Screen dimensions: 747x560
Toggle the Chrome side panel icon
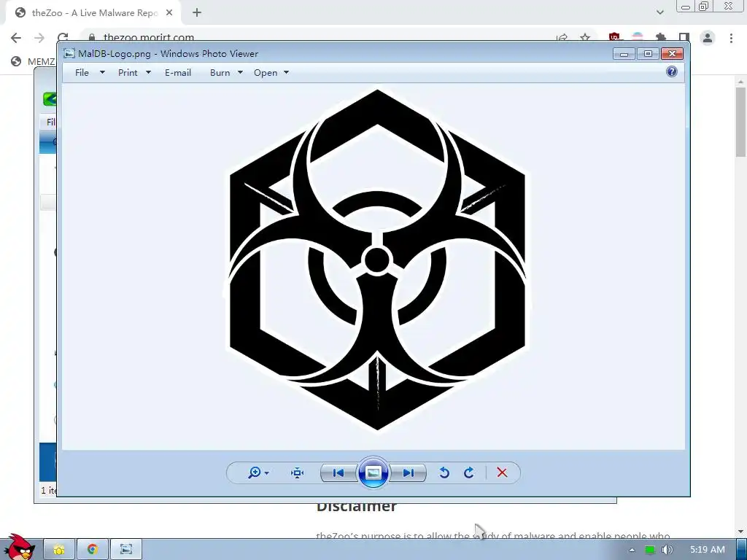[684, 37]
